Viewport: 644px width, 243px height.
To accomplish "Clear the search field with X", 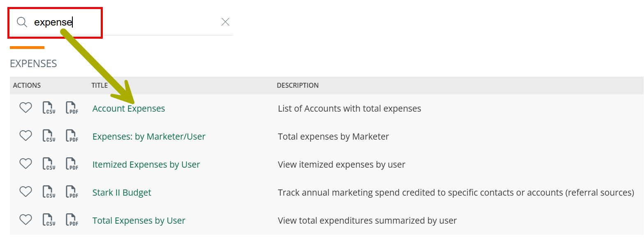I will pos(225,22).
